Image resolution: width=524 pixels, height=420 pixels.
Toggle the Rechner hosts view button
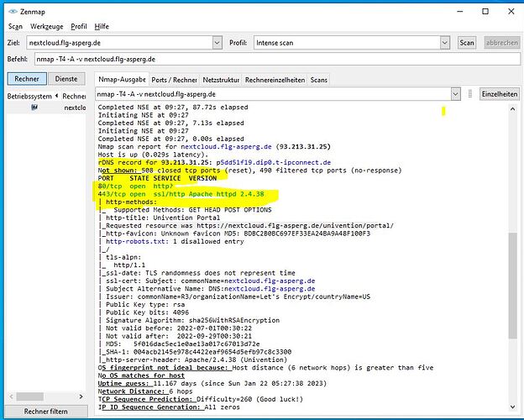tap(27, 79)
